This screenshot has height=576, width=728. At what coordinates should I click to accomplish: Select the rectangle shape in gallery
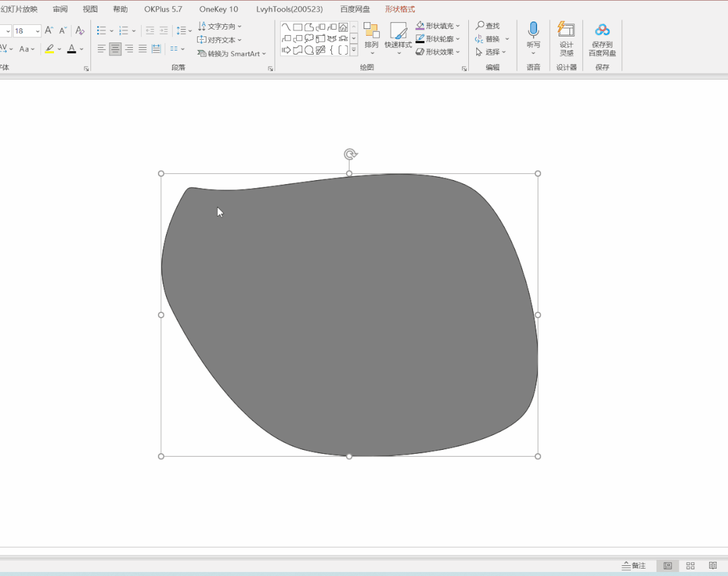click(x=298, y=27)
